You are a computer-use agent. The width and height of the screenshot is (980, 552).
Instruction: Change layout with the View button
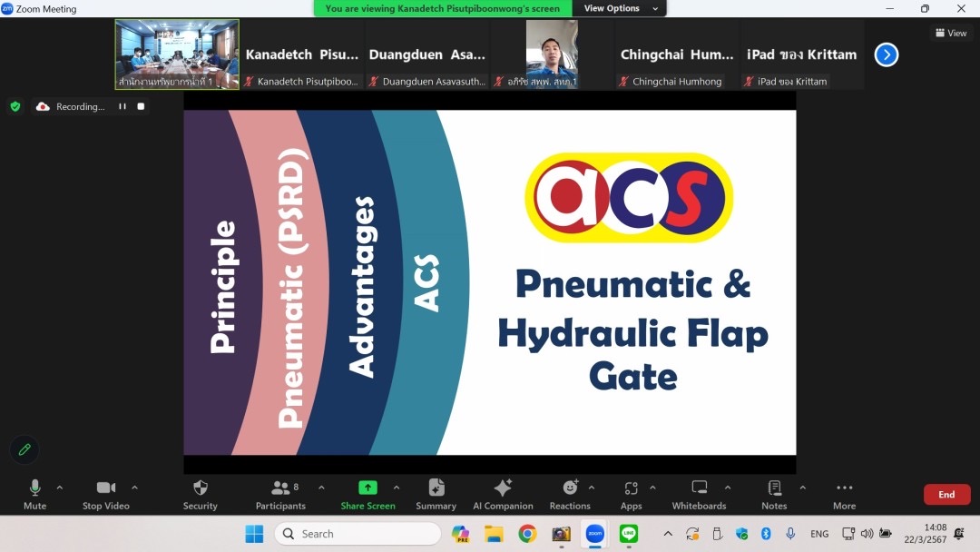tap(951, 33)
